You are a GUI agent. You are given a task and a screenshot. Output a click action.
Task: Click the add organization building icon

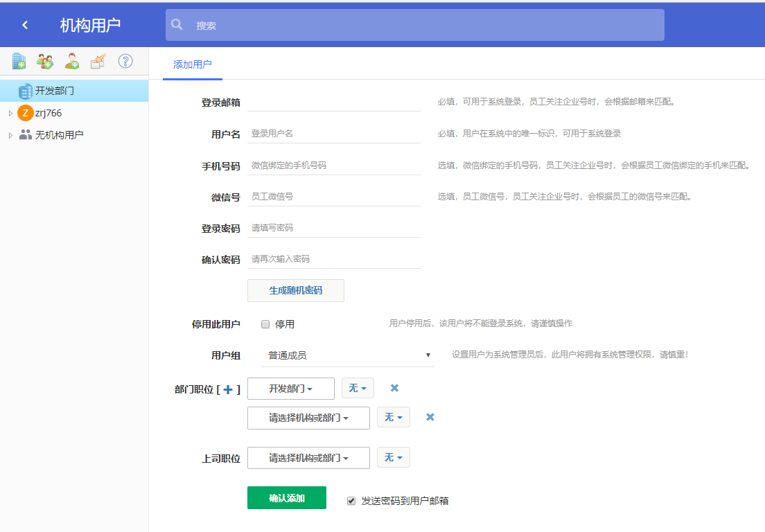click(x=19, y=62)
